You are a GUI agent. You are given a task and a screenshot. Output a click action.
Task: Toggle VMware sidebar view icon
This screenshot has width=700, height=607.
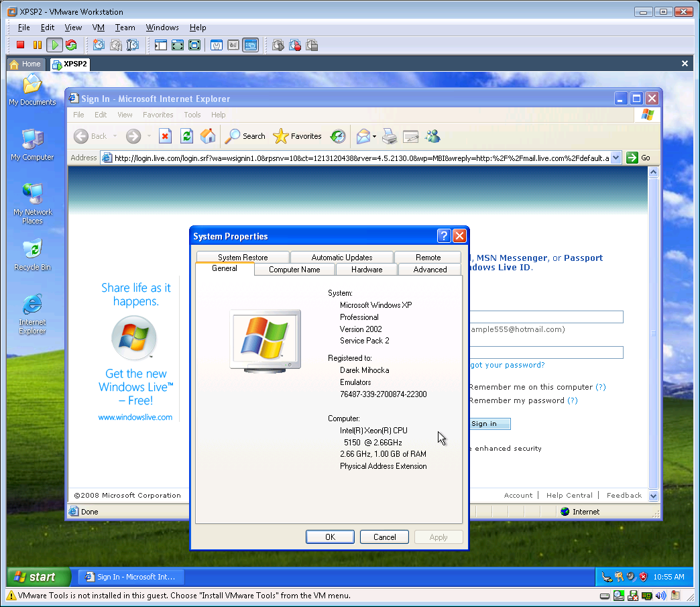point(161,45)
